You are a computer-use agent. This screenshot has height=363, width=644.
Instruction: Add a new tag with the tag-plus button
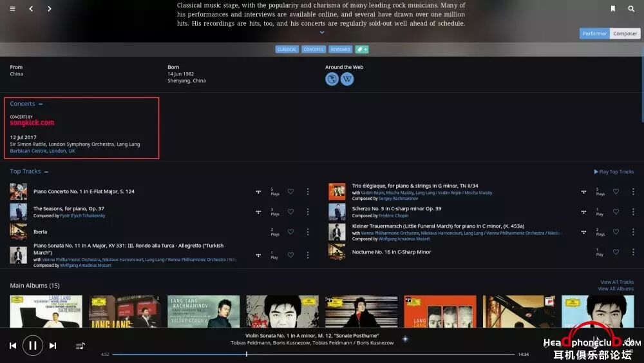[x=362, y=50]
